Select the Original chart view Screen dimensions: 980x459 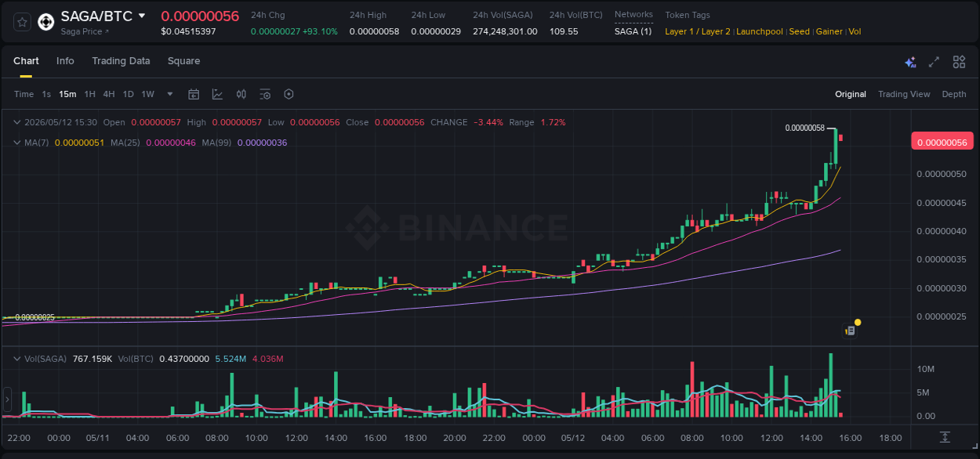pyautogui.click(x=851, y=94)
